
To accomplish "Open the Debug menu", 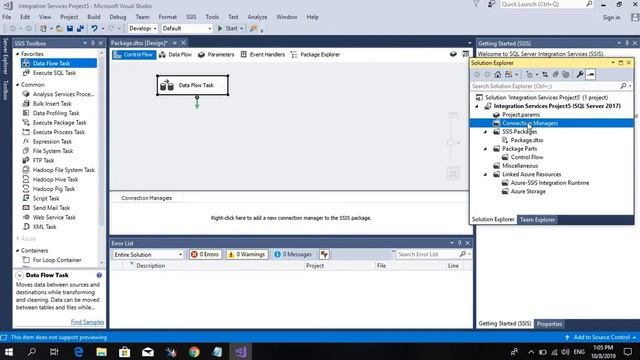I will click(118, 17).
